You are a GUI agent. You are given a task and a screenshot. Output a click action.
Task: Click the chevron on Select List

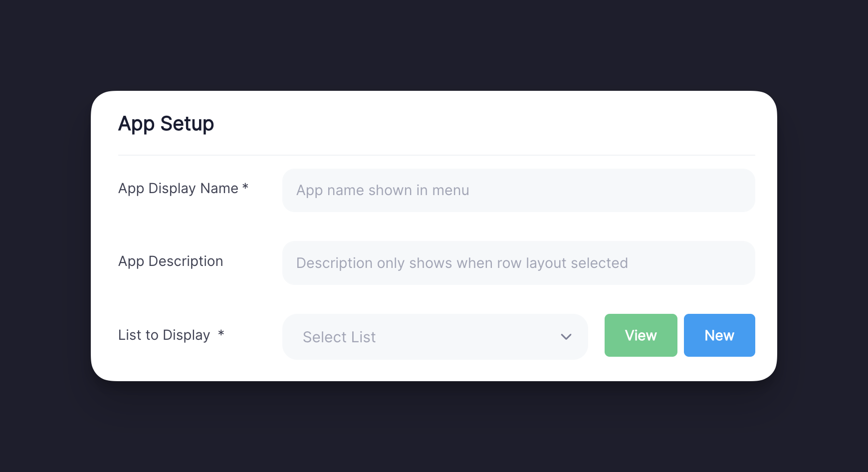pos(566,337)
